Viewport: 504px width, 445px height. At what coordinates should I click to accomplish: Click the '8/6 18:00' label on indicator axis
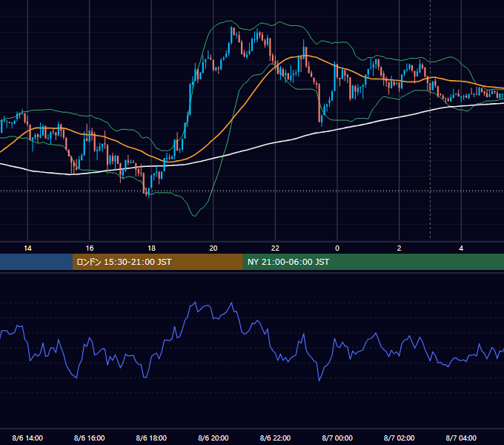coord(151,438)
